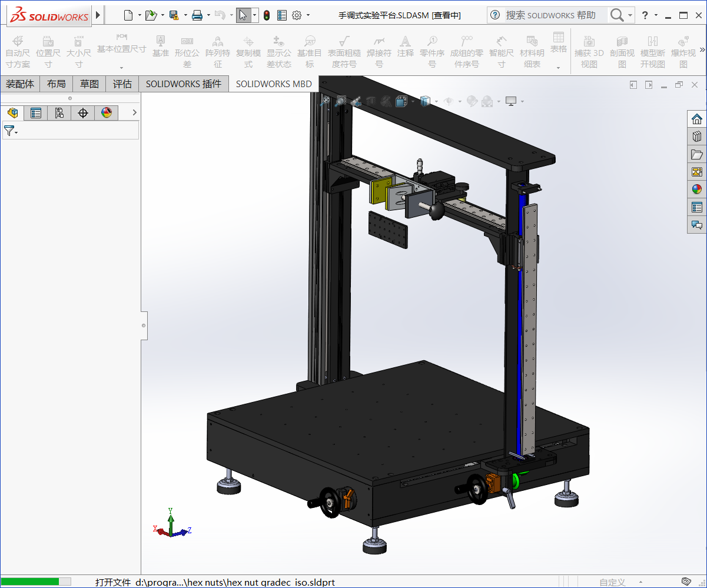The image size is (707, 588).
Task: Collapse the left panel using side handle
Action: 144,324
